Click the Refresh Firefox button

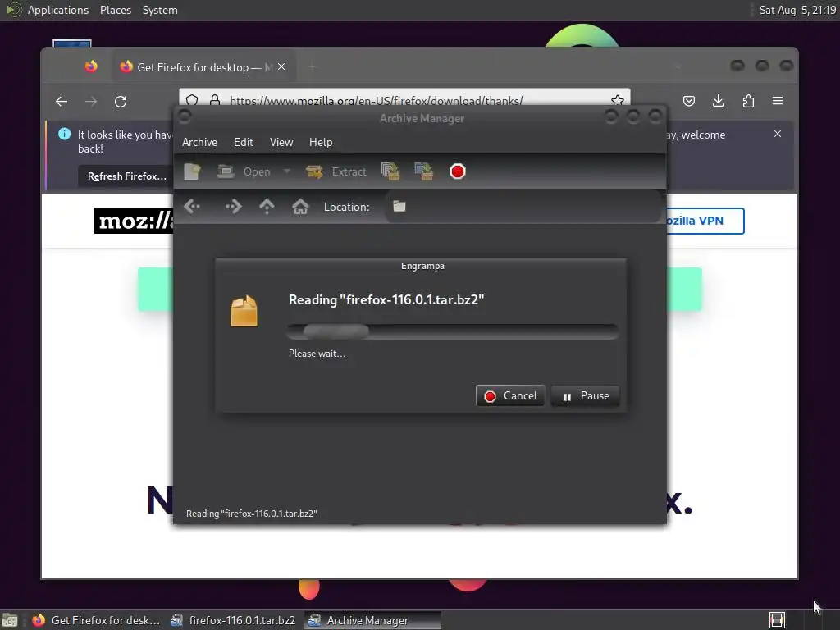pos(126,176)
